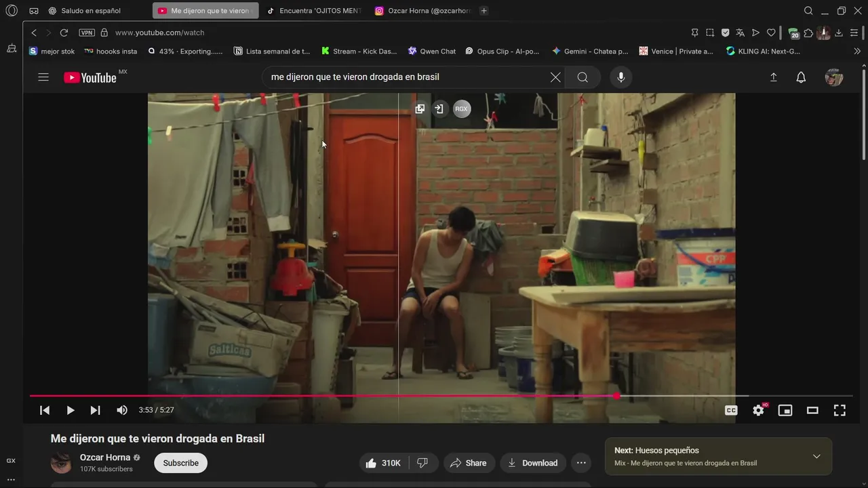Reload the current page
This screenshot has width=868, height=488.
point(64,33)
